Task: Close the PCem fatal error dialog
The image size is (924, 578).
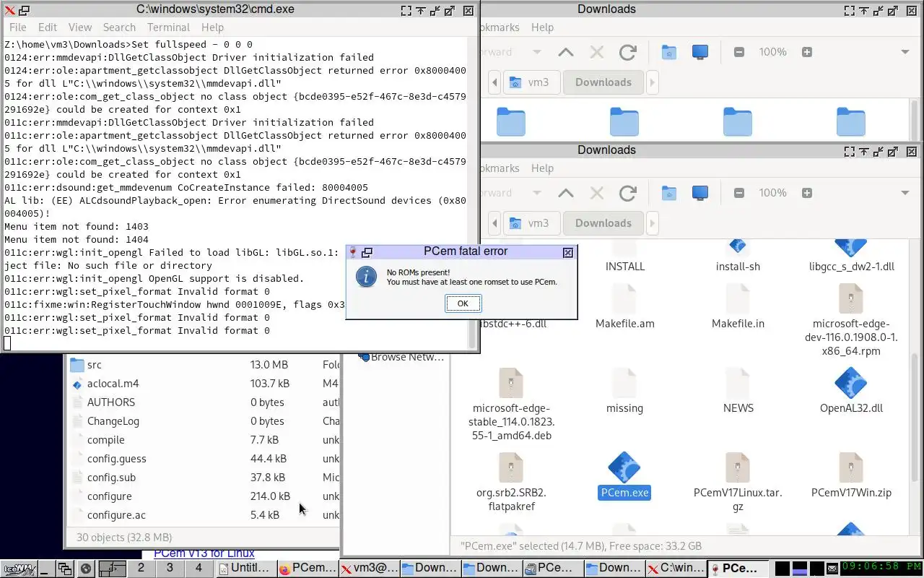Action: point(568,252)
